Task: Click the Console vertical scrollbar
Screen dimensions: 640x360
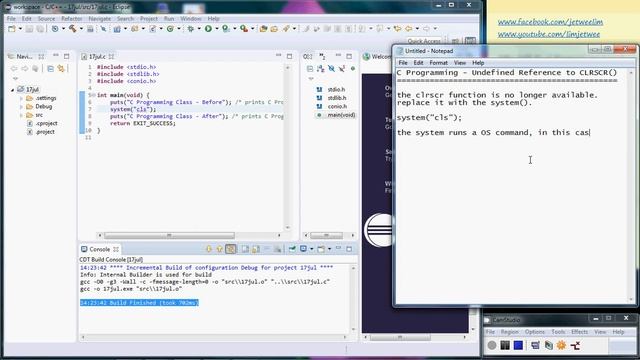Action: click(353, 299)
